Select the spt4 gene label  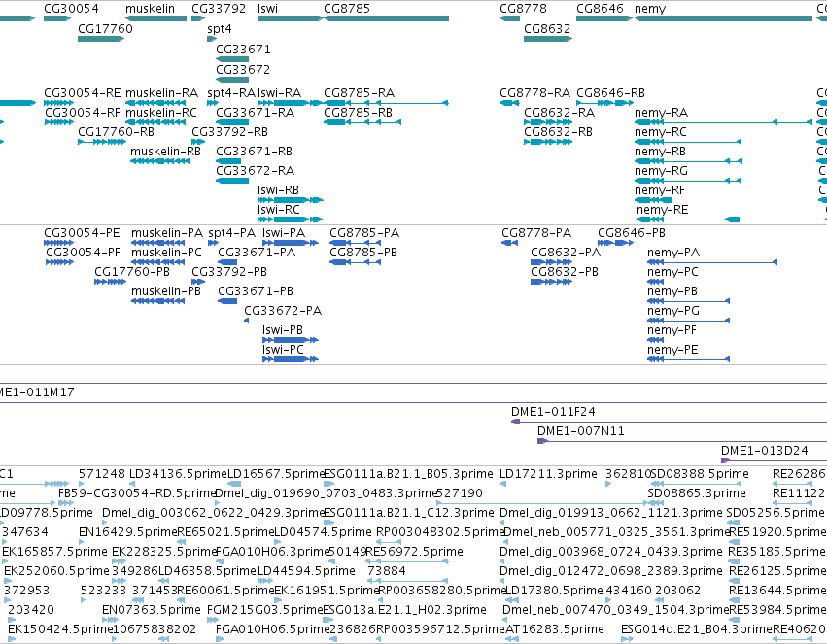pos(220,29)
